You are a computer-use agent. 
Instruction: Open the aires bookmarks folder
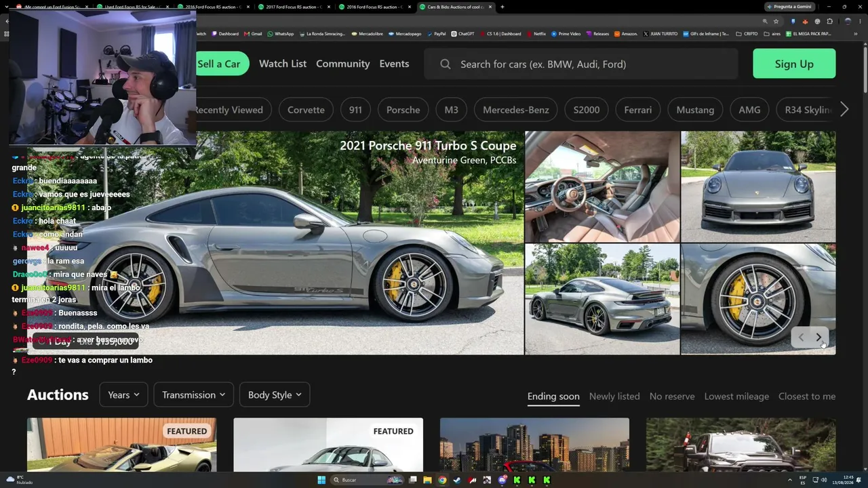point(772,34)
